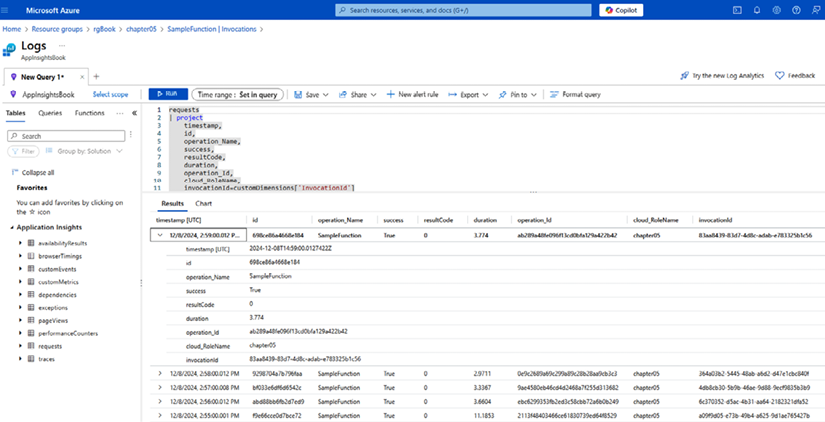825x422 pixels.
Task: Switch to the Tables tab
Action: 15,113
